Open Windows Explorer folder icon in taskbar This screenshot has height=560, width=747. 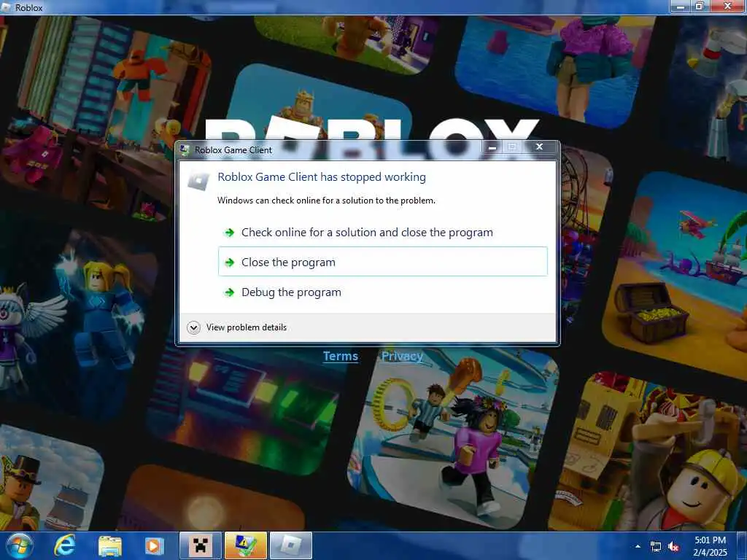109,545
